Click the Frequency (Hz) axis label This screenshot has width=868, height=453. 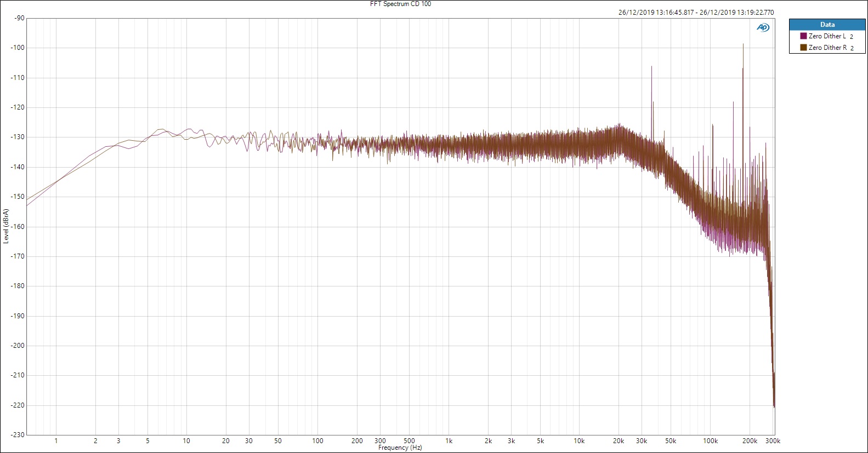coord(400,448)
